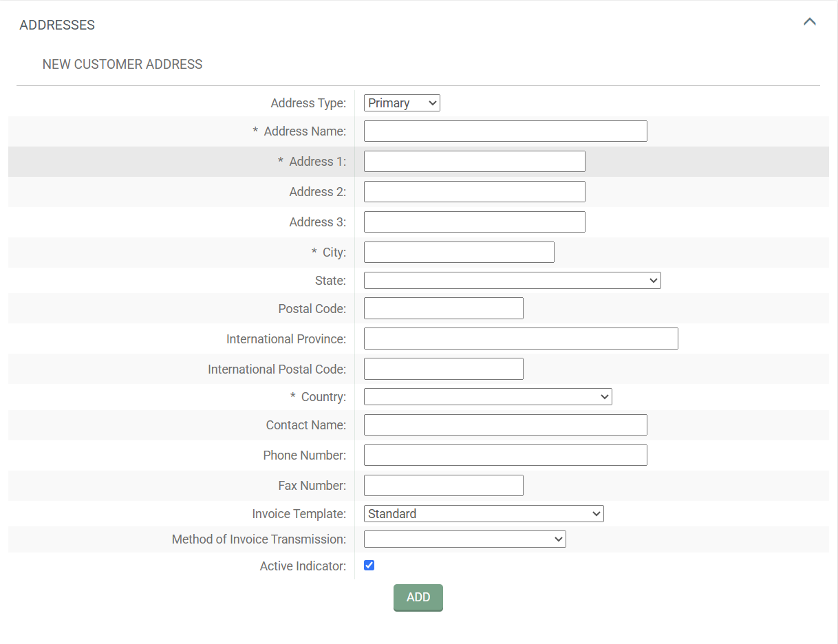This screenshot has height=644, width=838.
Task: Open the Address Type dropdown
Action: tap(402, 103)
